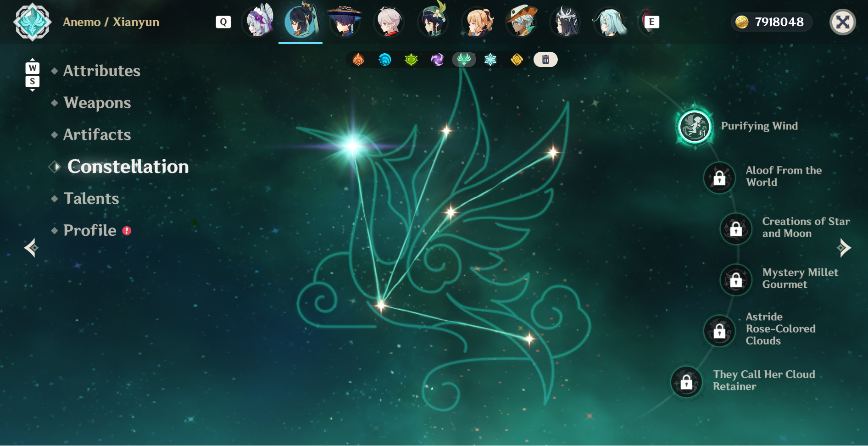The width and height of the screenshot is (868, 446).
Task: Go to previous character with left arrow
Action: tap(31, 248)
